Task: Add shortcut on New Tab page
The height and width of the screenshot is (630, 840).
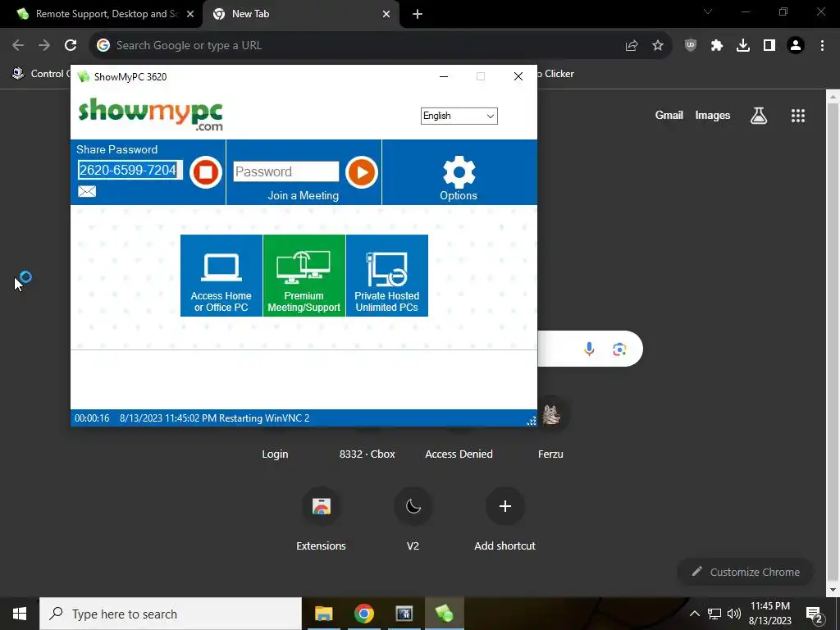Action: coord(505,519)
